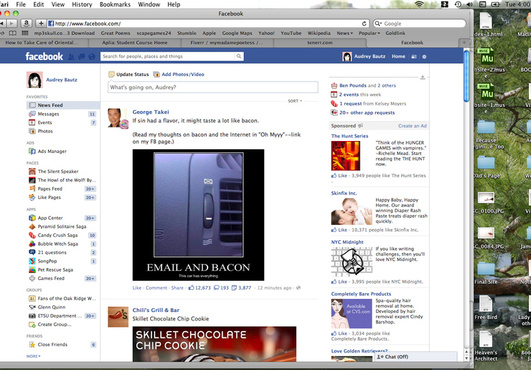Click the Facebook search field
This screenshot has height=370, width=531.
click(x=168, y=56)
